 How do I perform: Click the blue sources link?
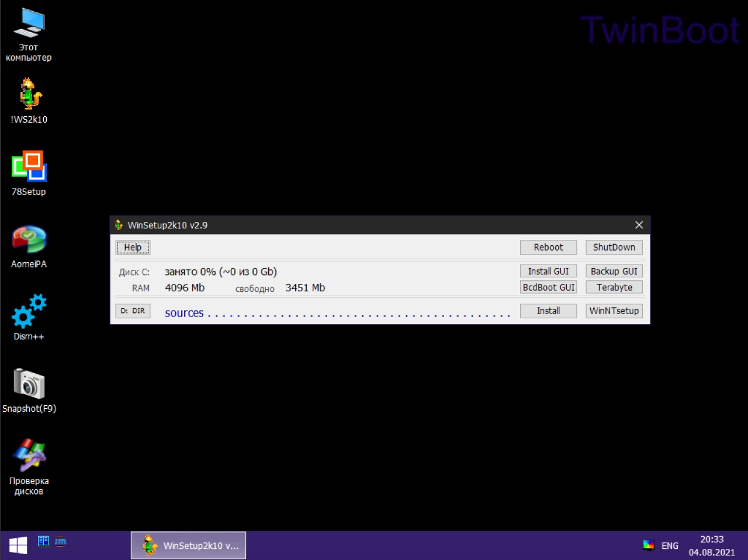point(184,313)
